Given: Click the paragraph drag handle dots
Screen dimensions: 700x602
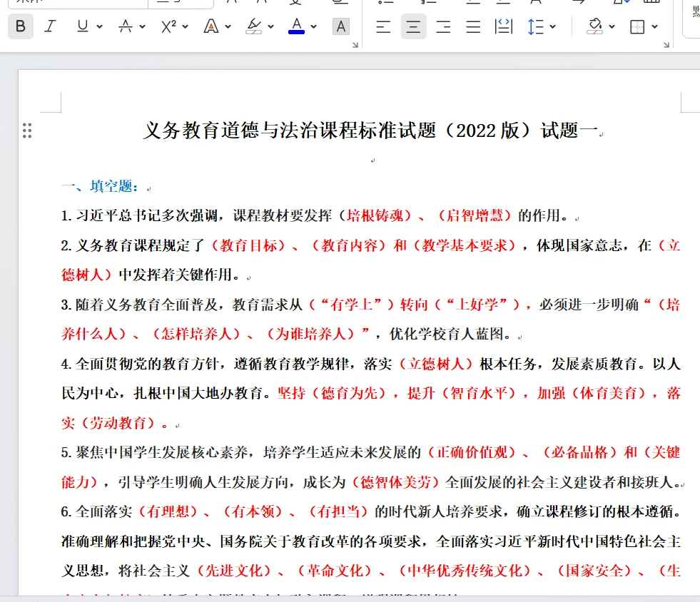Looking at the screenshot, I should (x=27, y=131).
